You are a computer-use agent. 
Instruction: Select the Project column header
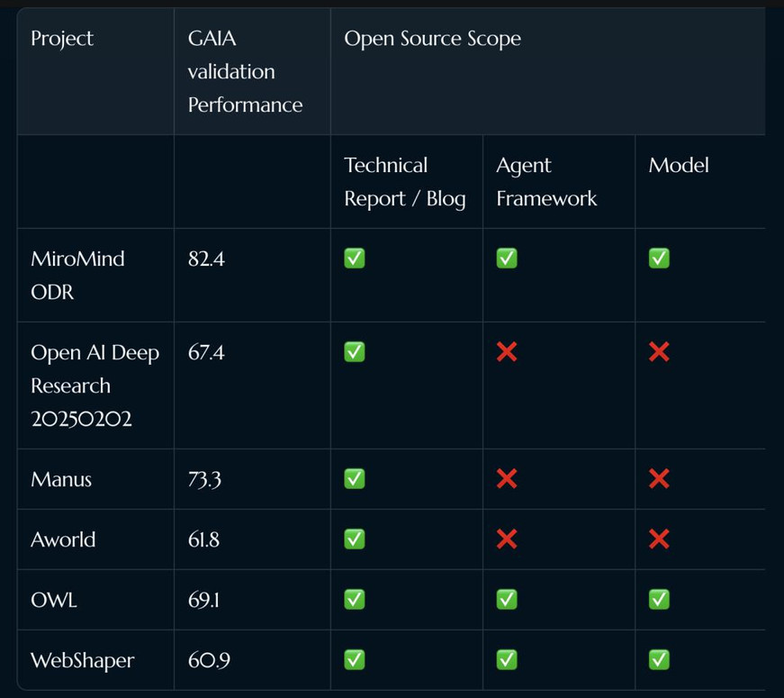(x=62, y=39)
